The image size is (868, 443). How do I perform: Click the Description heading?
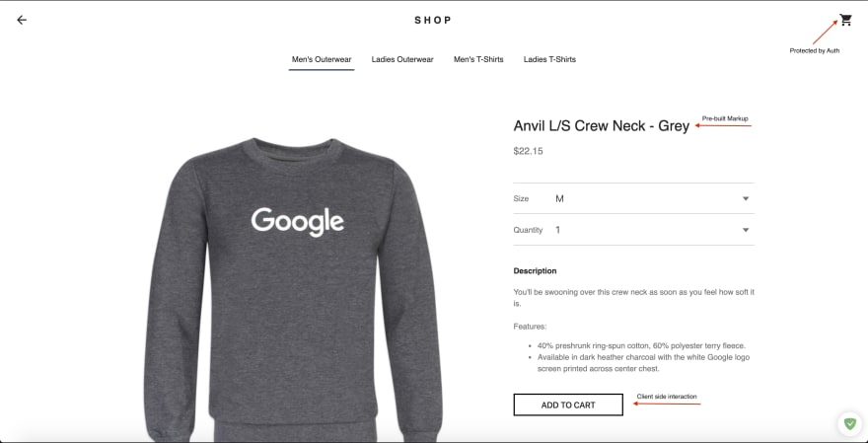pos(535,270)
